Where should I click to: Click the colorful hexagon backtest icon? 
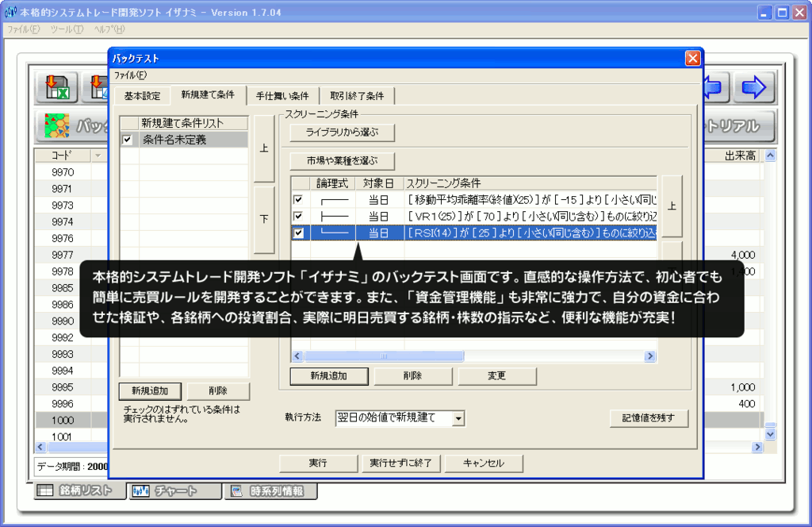[x=57, y=126]
